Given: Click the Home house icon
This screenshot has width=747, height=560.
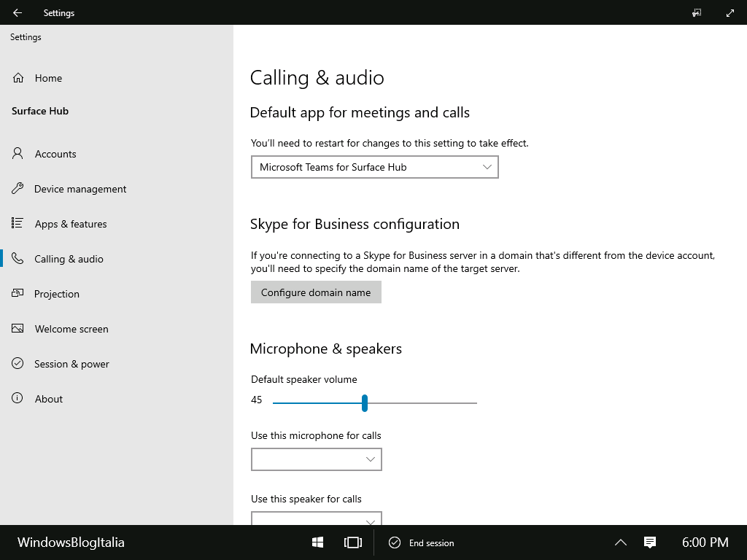Looking at the screenshot, I should [18, 77].
